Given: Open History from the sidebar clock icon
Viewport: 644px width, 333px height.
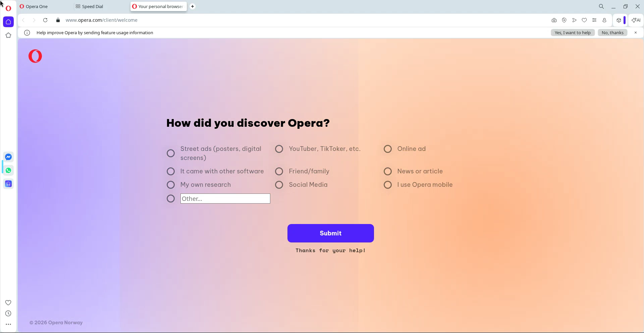Looking at the screenshot, I should pos(8,314).
